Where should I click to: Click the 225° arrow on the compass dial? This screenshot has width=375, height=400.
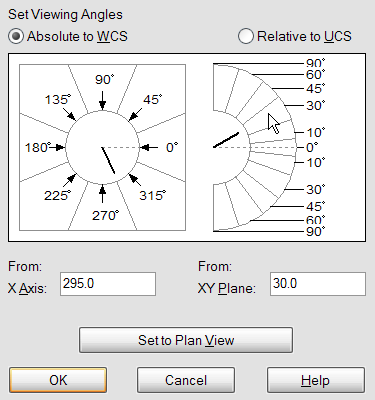(x=70, y=180)
